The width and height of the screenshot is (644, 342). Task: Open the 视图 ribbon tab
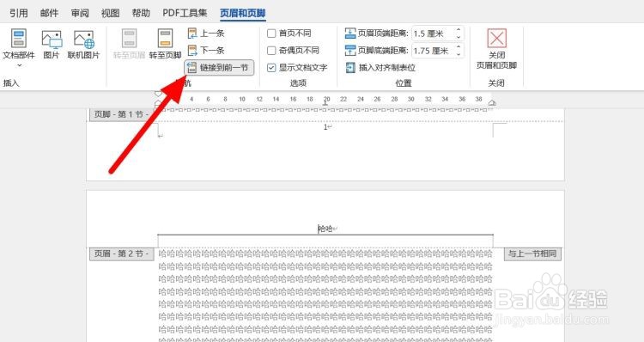[x=111, y=13]
